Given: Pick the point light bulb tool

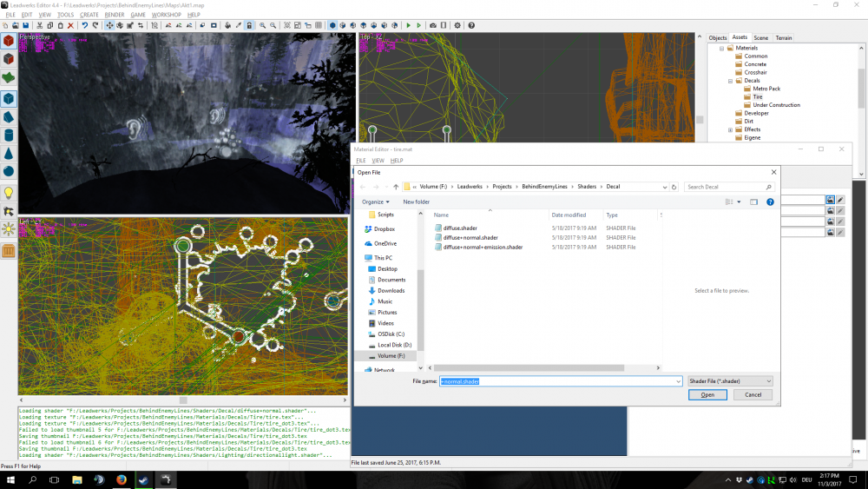Looking at the screenshot, I should point(9,192).
